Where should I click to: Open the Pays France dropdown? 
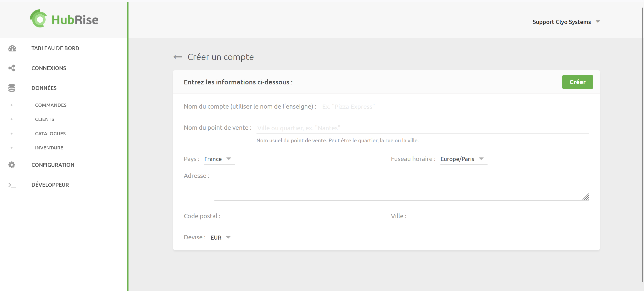(219, 159)
